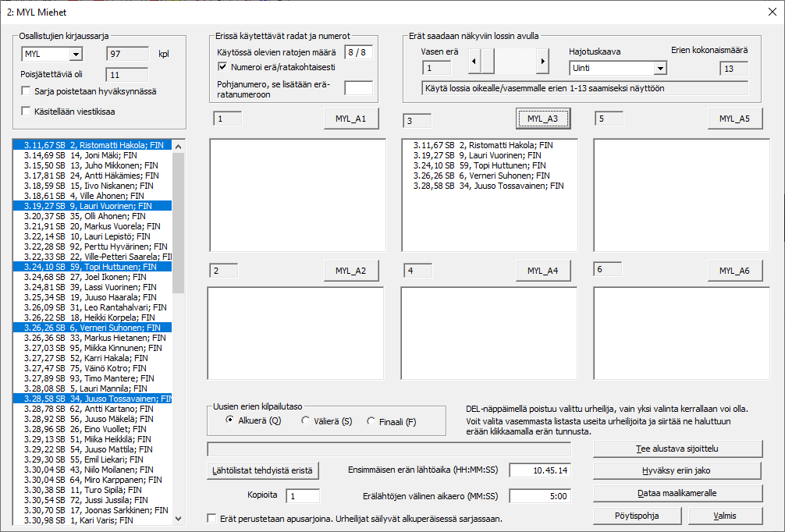The height and width of the screenshot is (532, 785).
Task: Uncheck 'Numeroi erä/ratakohtaisesti' option
Action: [x=222, y=67]
